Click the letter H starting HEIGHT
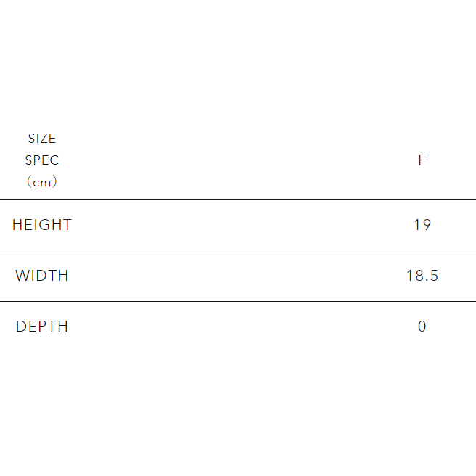 click(x=17, y=225)
